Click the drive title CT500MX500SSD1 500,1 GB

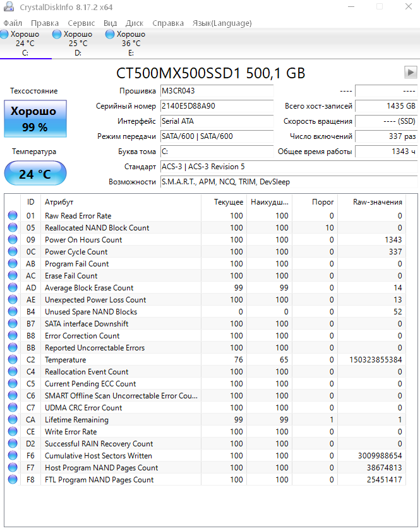(211, 73)
